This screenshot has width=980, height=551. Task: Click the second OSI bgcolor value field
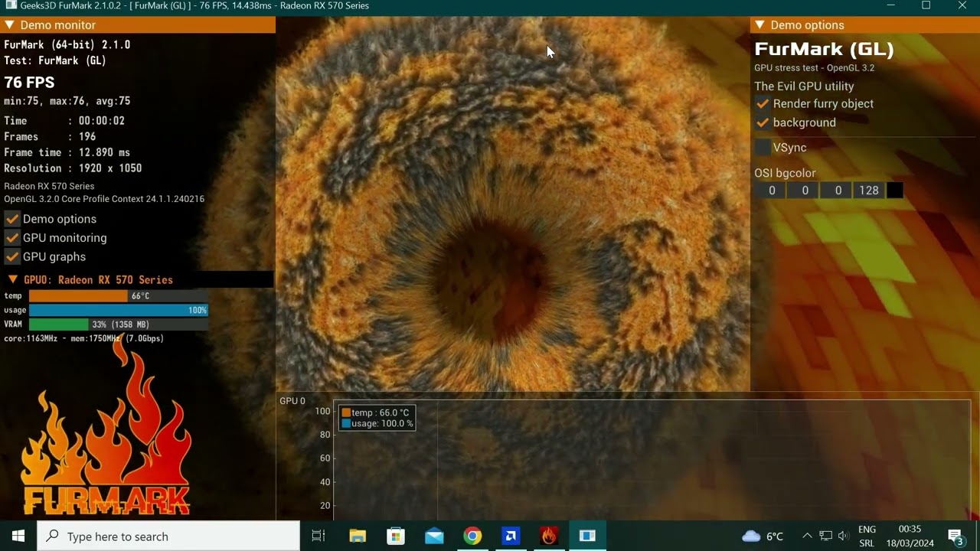(x=804, y=191)
